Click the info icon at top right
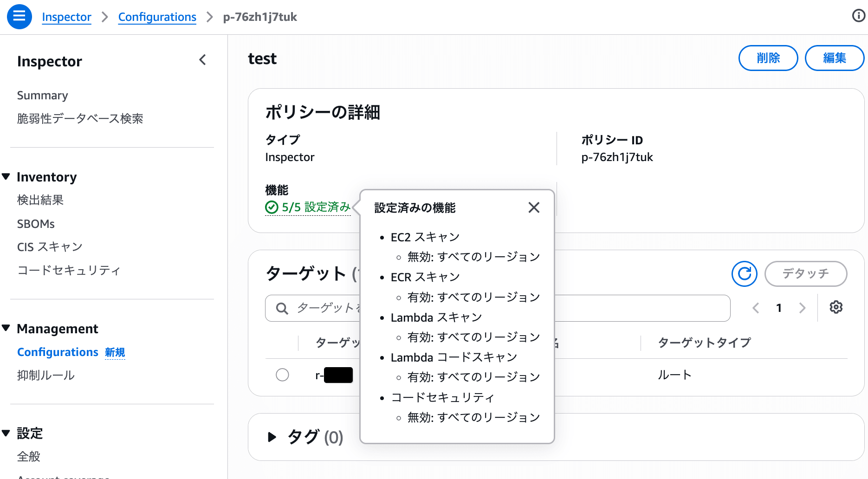 859,16
